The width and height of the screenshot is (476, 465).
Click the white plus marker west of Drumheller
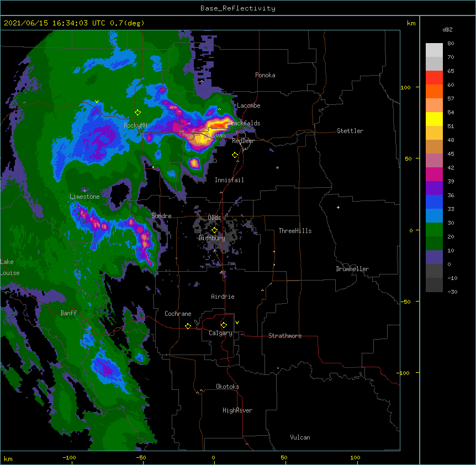click(338, 207)
